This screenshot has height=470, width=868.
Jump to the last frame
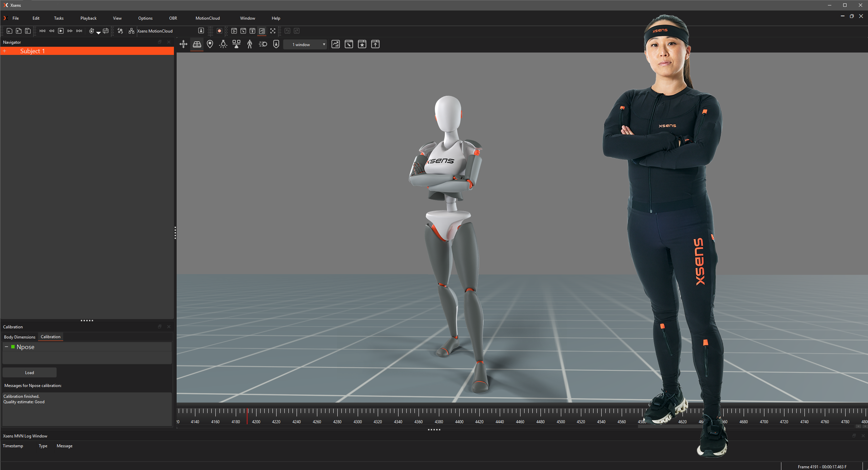(79, 31)
